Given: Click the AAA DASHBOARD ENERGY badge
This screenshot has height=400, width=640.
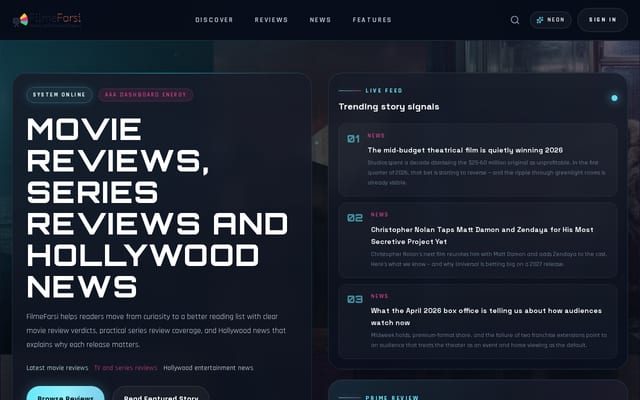Looking at the screenshot, I should 145,95.
